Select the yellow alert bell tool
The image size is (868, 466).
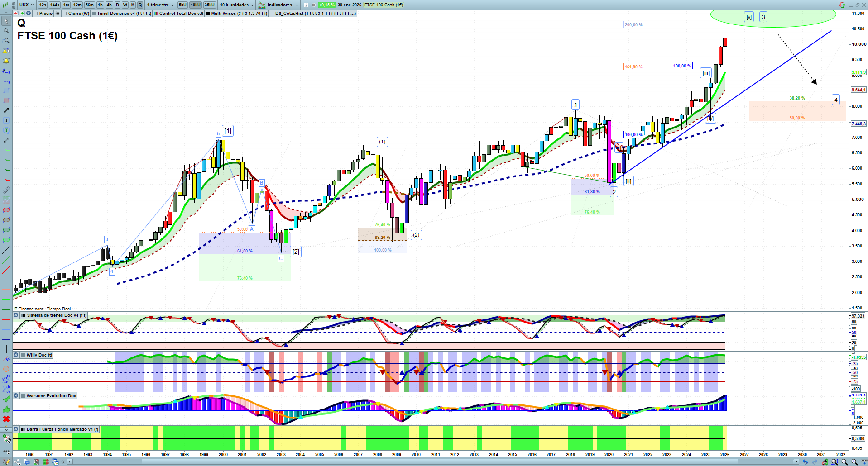tap(6, 61)
